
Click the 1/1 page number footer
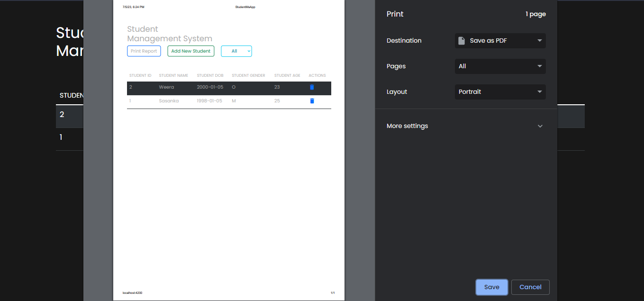pos(333,293)
